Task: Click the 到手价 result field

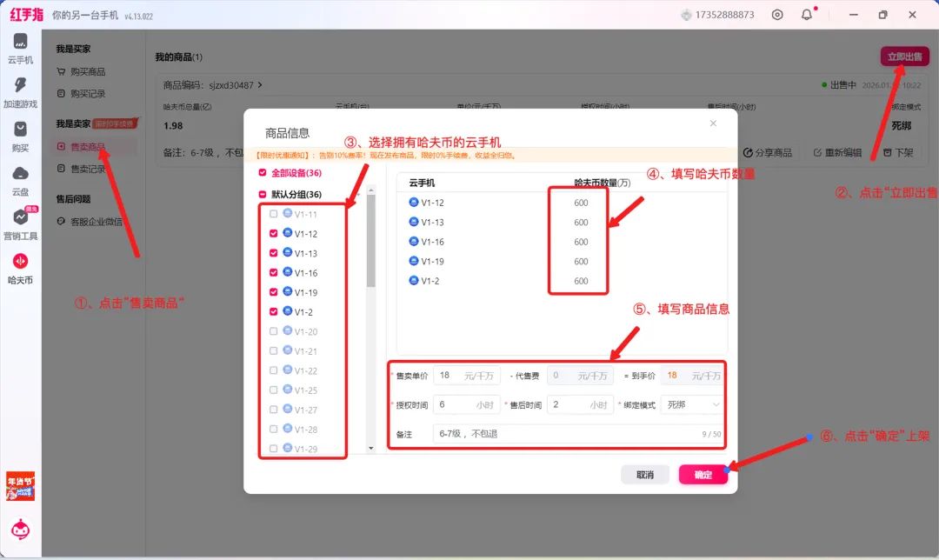Action: [692, 376]
